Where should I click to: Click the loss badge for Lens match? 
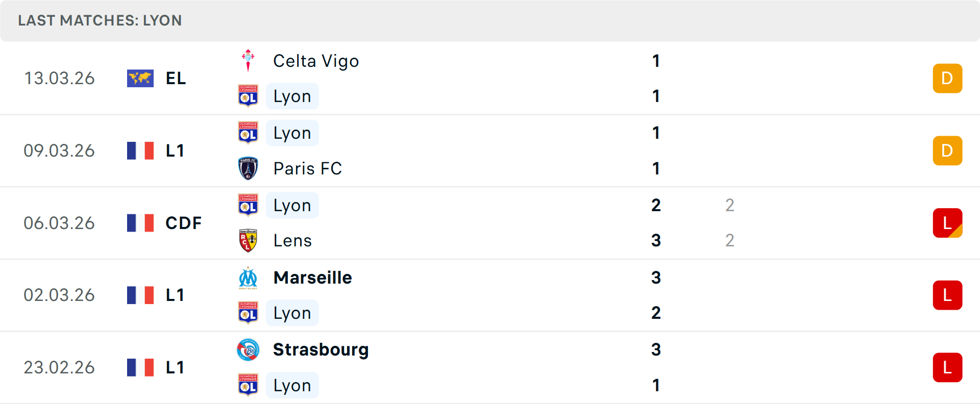pos(947,223)
